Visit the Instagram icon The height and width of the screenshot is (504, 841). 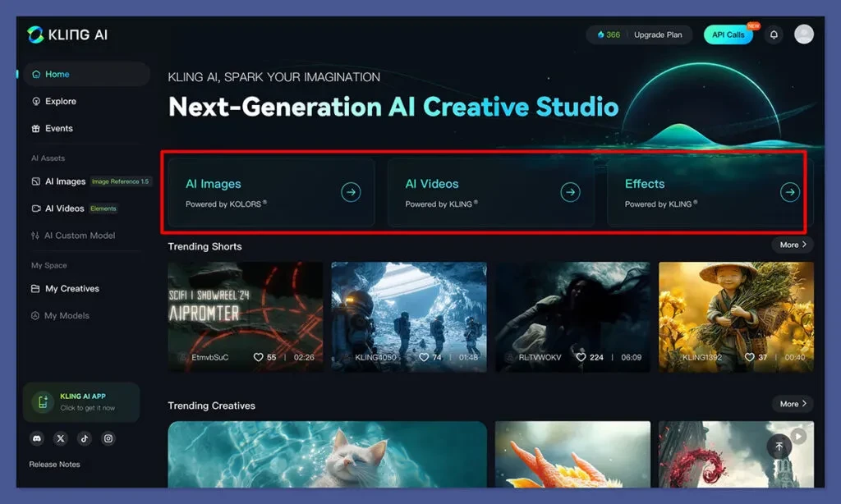click(108, 438)
